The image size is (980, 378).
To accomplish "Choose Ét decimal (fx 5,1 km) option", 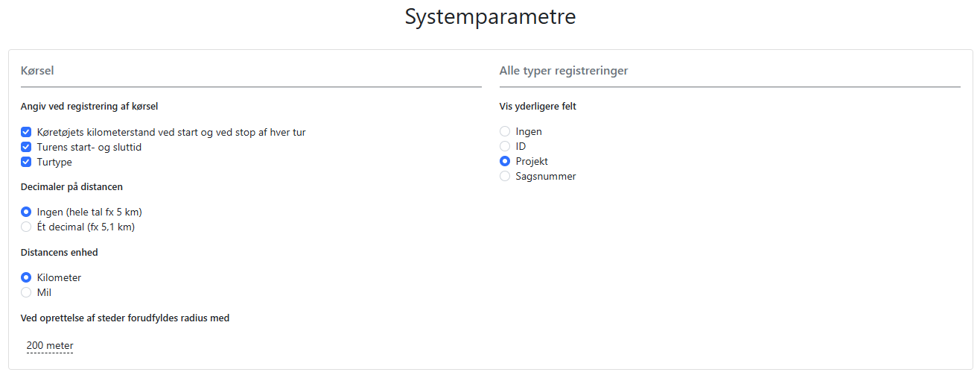I will (x=26, y=227).
